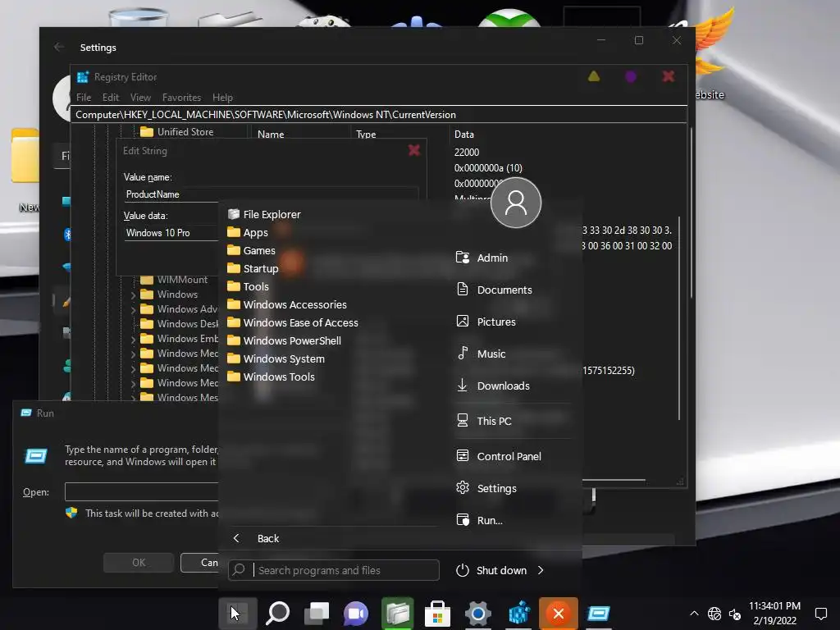The image size is (840, 630).
Task: Open Pictures from start menu
Action: tap(486, 322)
